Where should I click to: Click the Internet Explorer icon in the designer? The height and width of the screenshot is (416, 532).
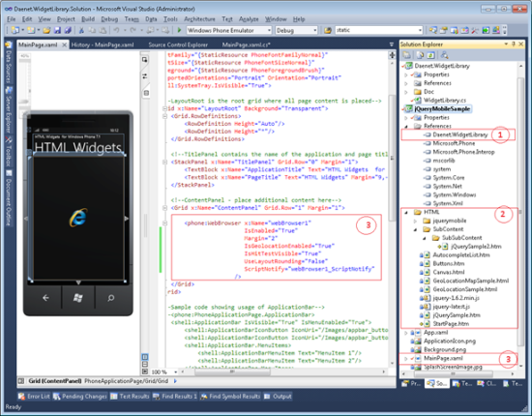click(78, 217)
